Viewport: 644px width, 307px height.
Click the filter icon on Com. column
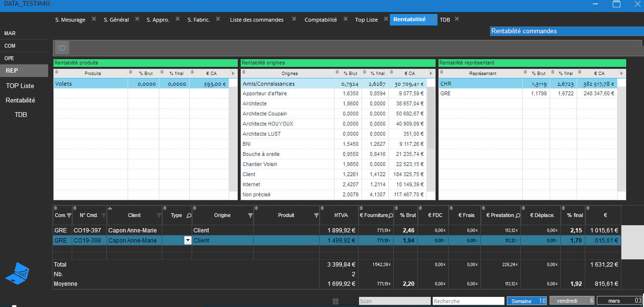[x=69, y=216]
